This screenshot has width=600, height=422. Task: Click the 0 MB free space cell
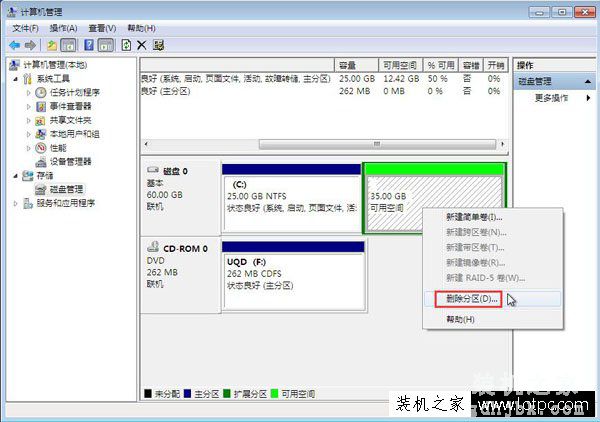[394, 91]
